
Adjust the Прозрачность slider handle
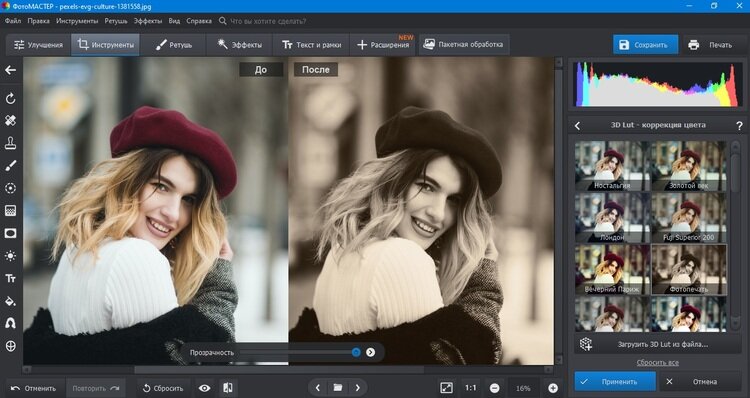(x=356, y=352)
